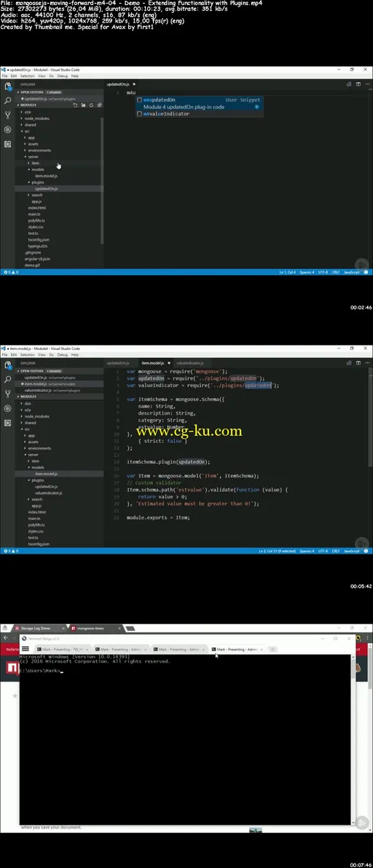Click UTF-8 encoding in item.model.js window status bar
This screenshot has width=373, height=868.
pyautogui.click(x=323, y=552)
